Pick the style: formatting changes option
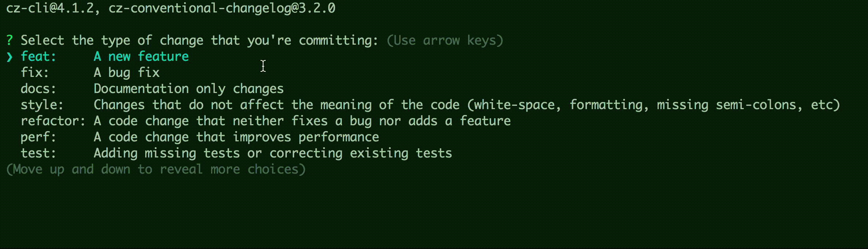This screenshot has height=249, width=868. (430, 105)
